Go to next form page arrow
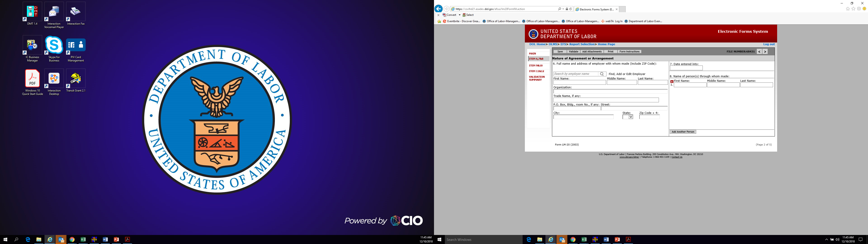This screenshot has width=868, height=244. pos(765,52)
